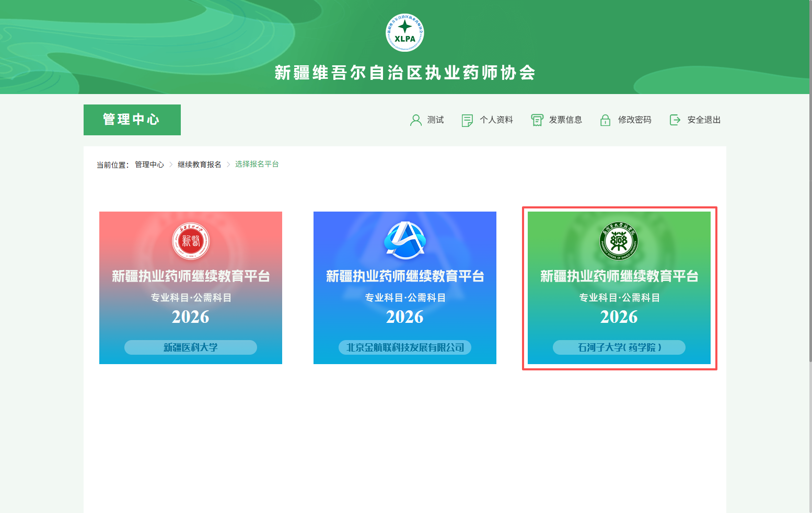812x513 pixels.
Task: Click the page's vertical scrollbar
Action: pos(809,209)
